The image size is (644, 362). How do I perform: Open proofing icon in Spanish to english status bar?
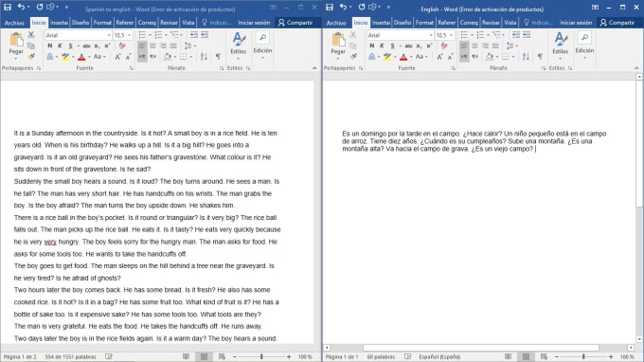click(109, 356)
